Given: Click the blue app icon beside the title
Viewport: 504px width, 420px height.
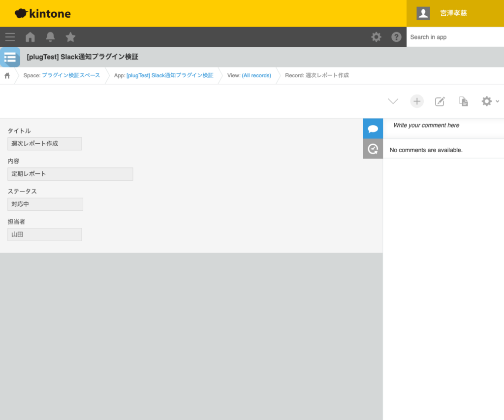Looking at the screenshot, I should click(10, 57).
